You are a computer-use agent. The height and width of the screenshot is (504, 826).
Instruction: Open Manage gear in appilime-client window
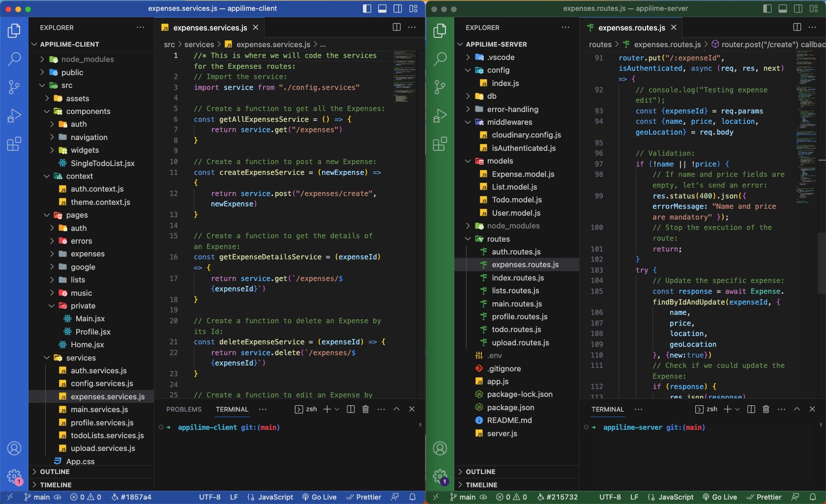pyautogui.click(x=14, y=476)
